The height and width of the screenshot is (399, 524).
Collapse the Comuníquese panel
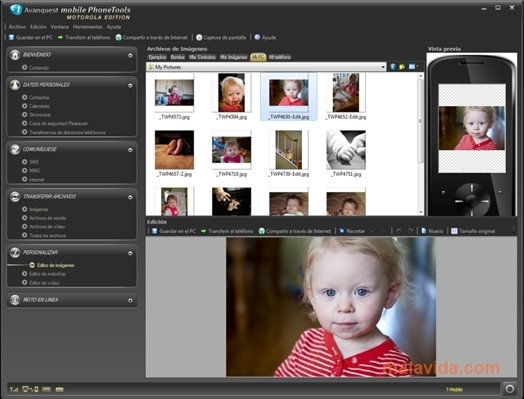130,150
